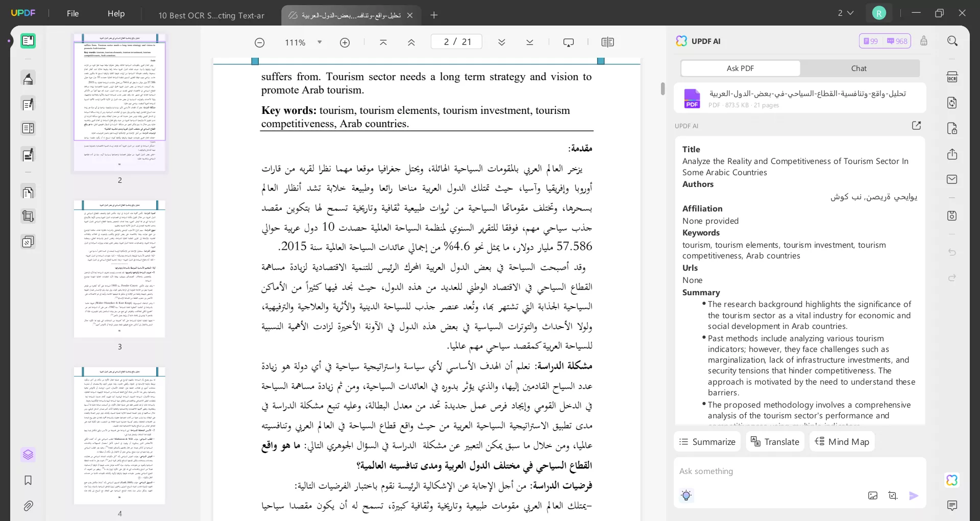This screenshot has height=521, width=980.
Task: Select page 4 thumbnail
Action: coord(119,435)
